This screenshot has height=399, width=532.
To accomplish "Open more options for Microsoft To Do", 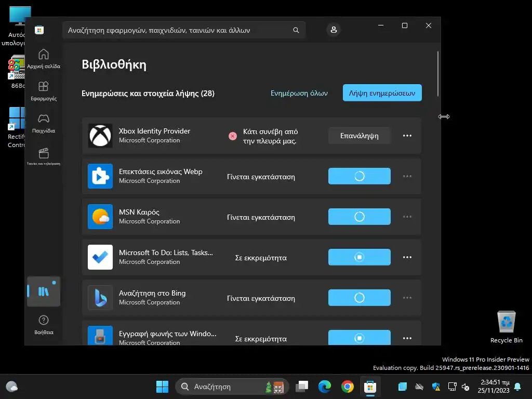I will [407, 257].
